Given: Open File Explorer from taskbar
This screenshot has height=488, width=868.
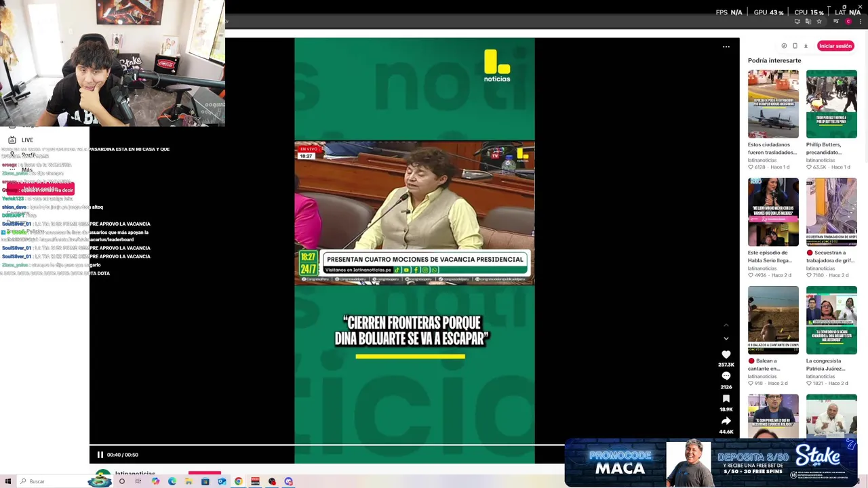Looking at the screenshot, I should [x=189, y=481].
